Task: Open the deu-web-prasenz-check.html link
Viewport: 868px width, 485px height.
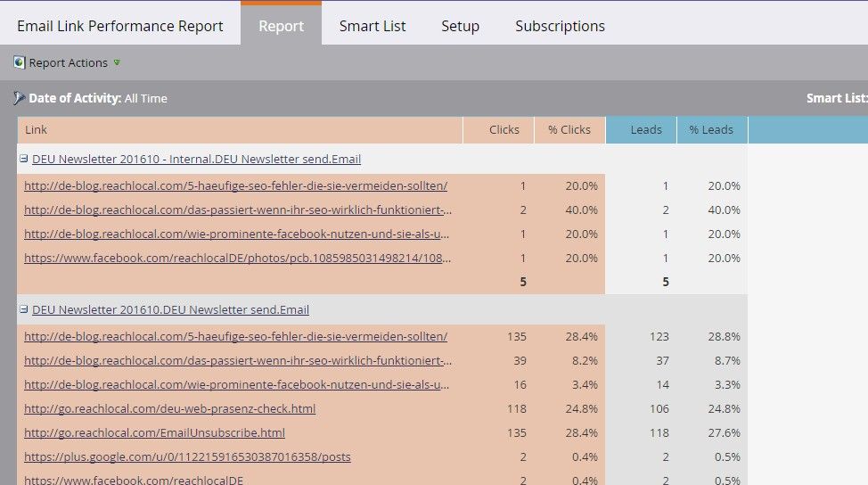Action: tap(169, 408)
